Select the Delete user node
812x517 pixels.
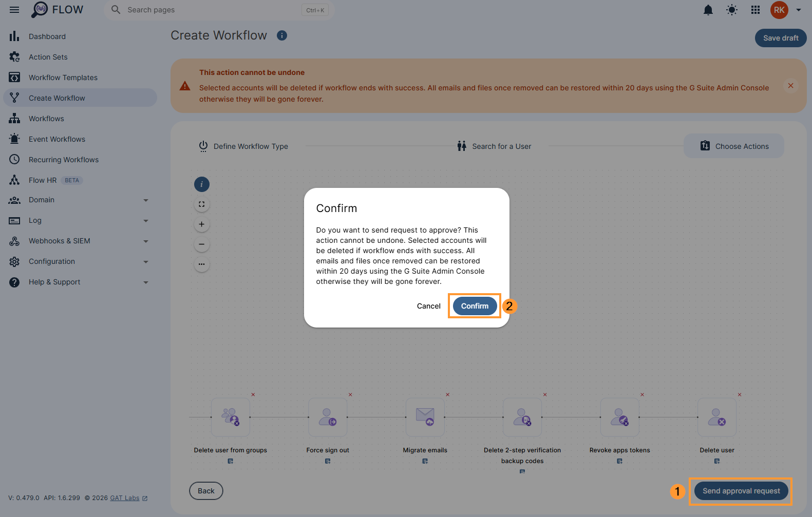point(717,417)
